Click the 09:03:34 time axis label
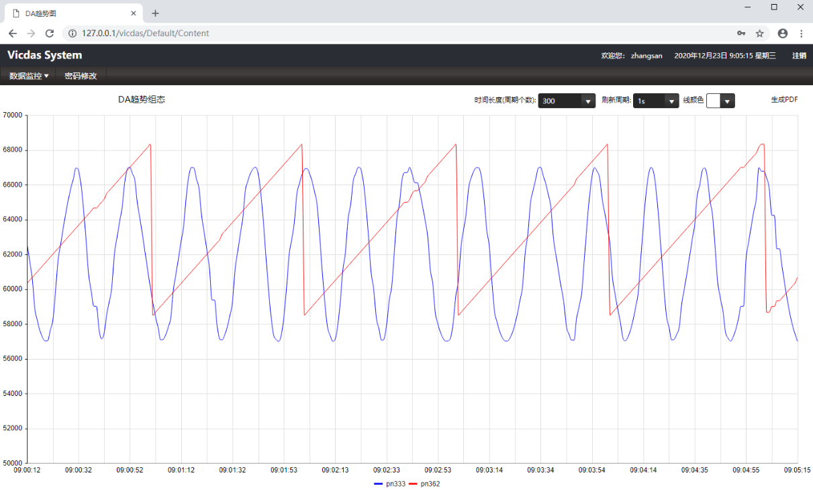 tap(540, 470)
